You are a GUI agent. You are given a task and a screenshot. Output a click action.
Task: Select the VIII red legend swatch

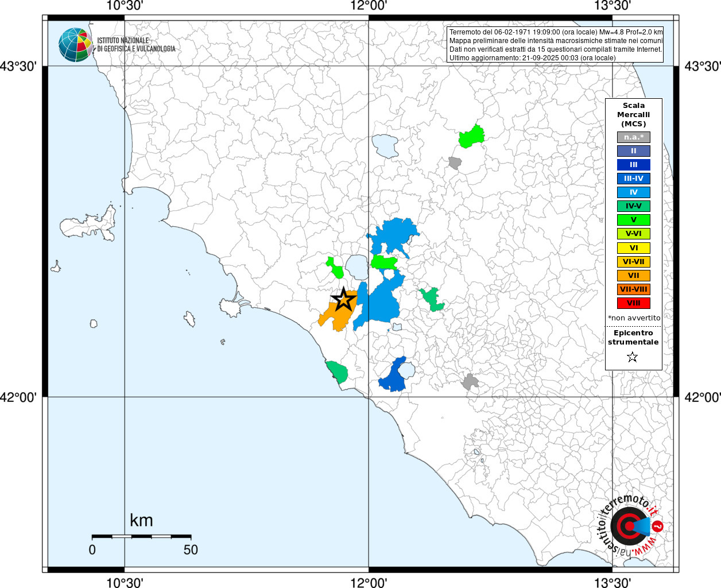pos(634,303)
